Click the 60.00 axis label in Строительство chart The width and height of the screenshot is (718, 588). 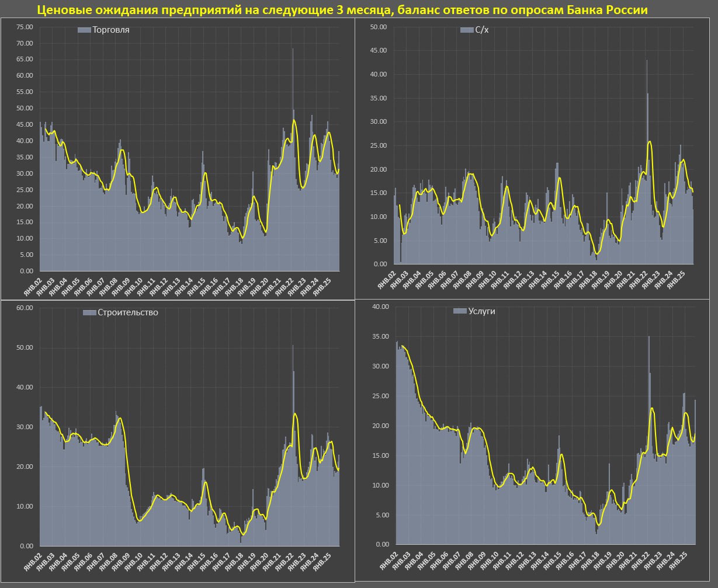(x=25, y=308)
